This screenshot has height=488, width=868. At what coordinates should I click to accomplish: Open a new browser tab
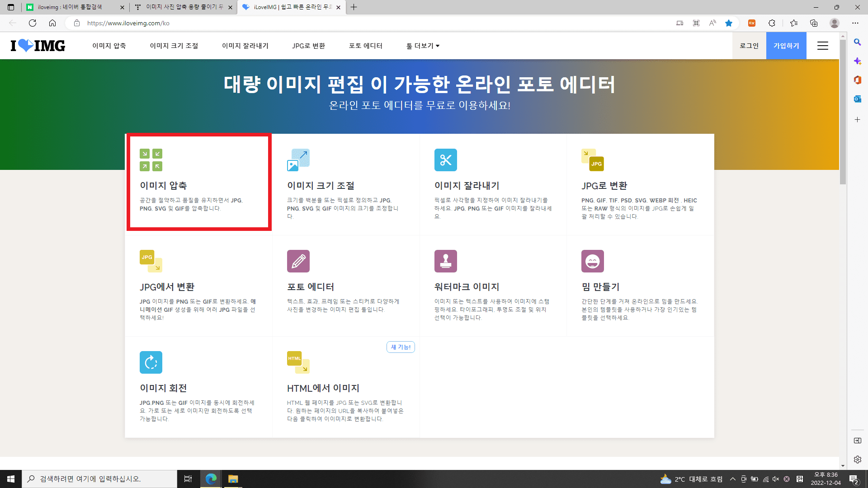[x=354, y=7]
